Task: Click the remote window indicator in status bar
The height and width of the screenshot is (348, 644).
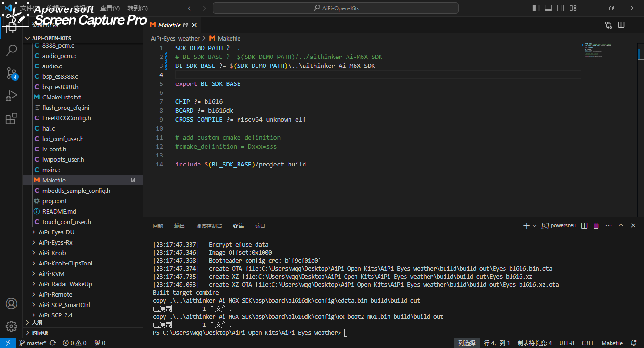Action: [x=8, y=343]
